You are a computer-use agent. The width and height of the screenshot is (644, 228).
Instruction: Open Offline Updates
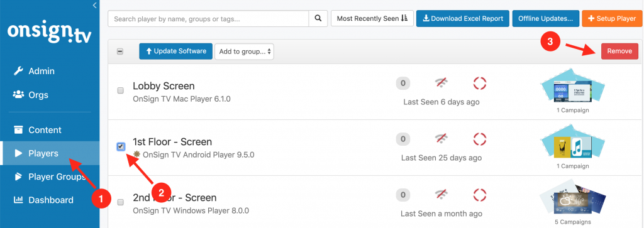[545, 18]
